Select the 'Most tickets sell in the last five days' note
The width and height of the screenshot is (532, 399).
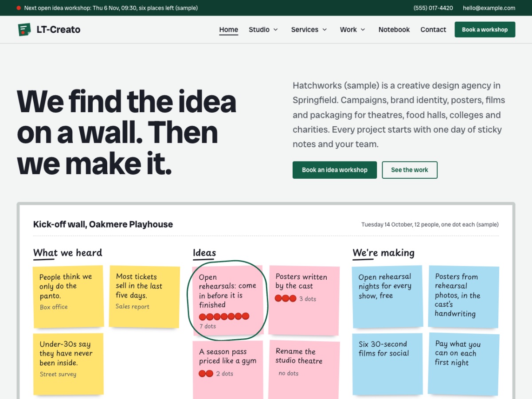[x=145, y=297]
